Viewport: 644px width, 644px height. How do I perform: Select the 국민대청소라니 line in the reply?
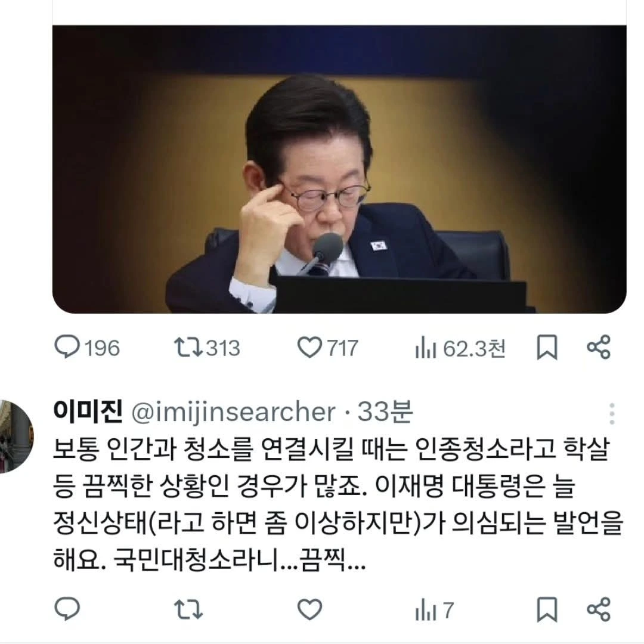pyautogui.click(x=209, y=559)
